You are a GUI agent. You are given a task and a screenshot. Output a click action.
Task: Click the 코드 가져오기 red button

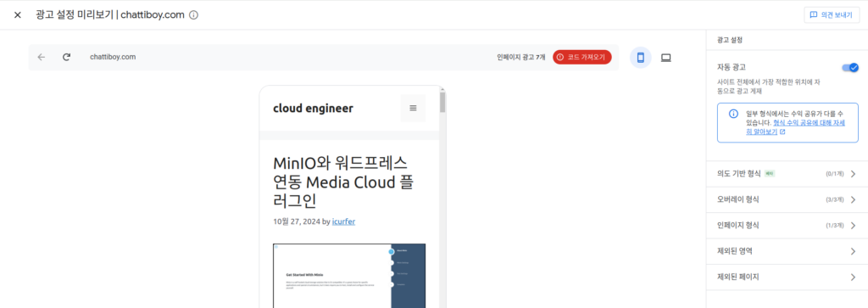pos(581,57)
